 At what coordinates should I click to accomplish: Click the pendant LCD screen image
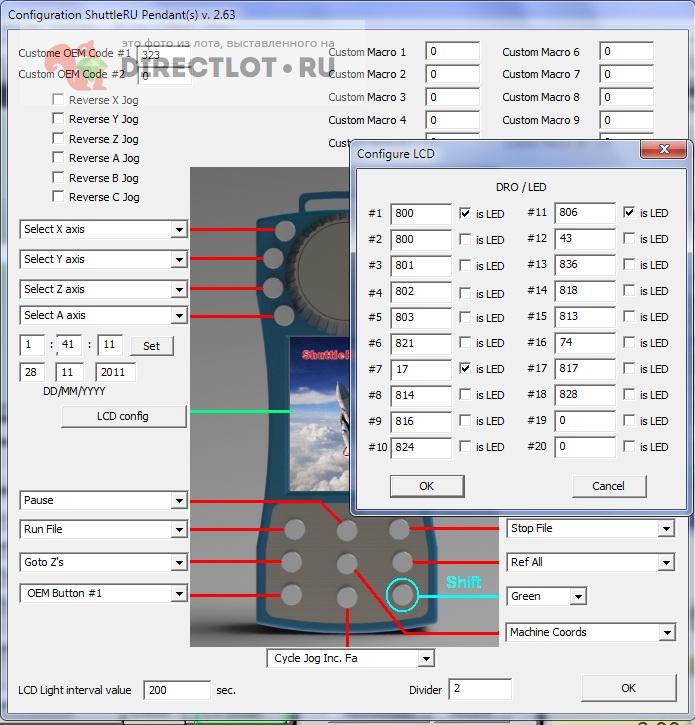point(320,410)
